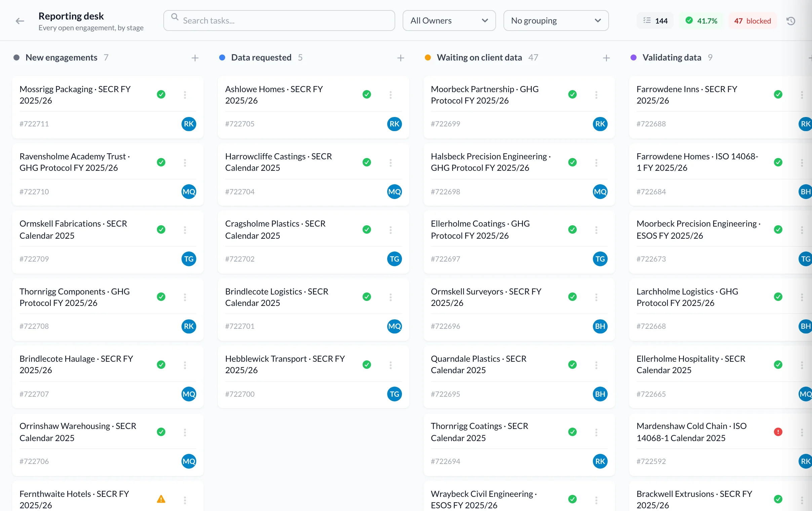Image resolution: width=812 pixels, height=511 pixels.
Task: Click in the Search tasks field
Action: click(x=279, y=21)
